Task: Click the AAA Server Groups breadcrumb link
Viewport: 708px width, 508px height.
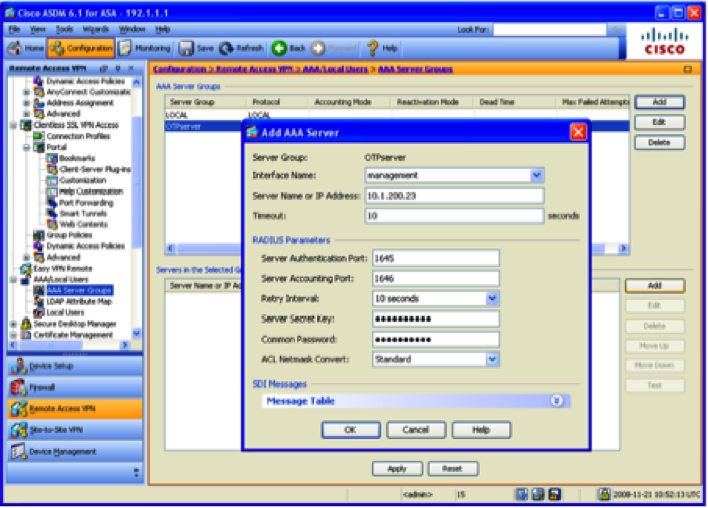Action: tap(415, 69)
